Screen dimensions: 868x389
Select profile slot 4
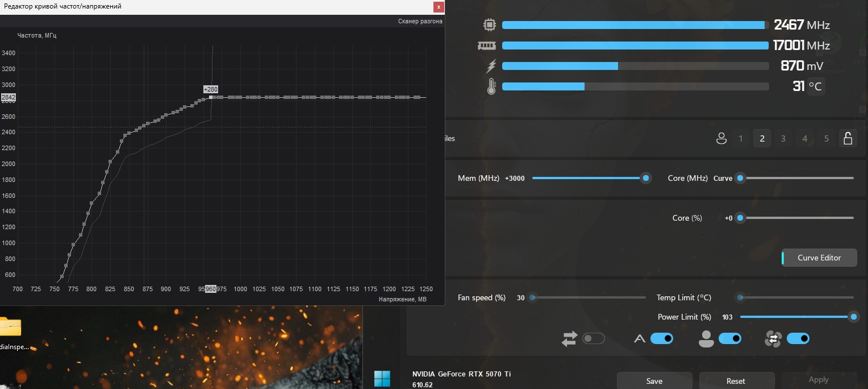804,138
